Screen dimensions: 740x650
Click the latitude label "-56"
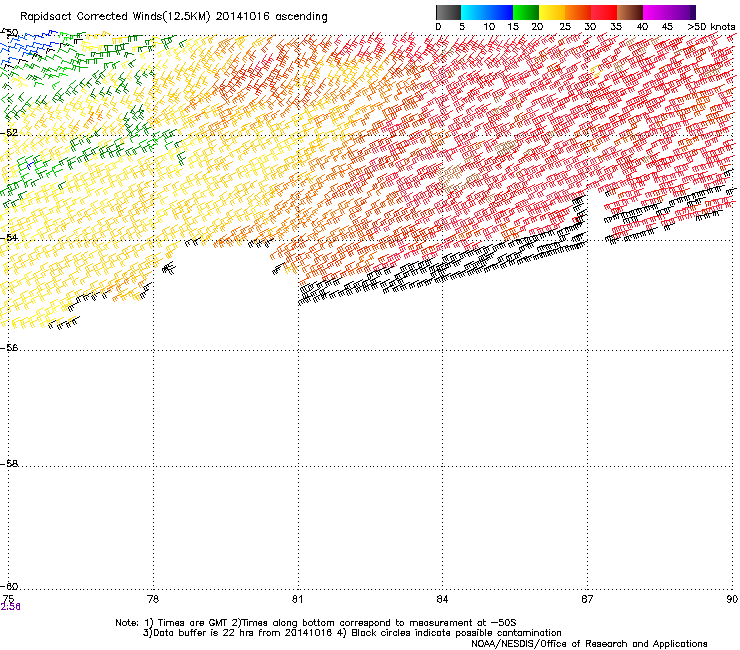click(9, 348)
